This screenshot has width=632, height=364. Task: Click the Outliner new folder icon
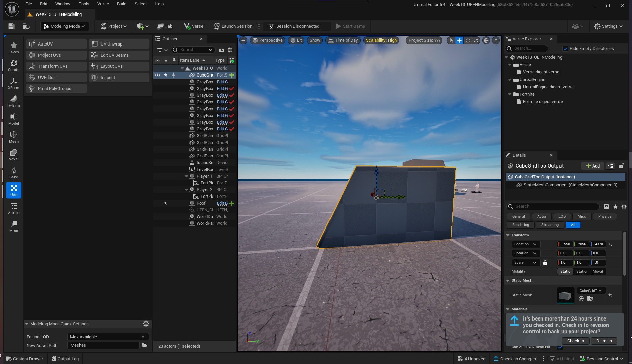(221, 50)
